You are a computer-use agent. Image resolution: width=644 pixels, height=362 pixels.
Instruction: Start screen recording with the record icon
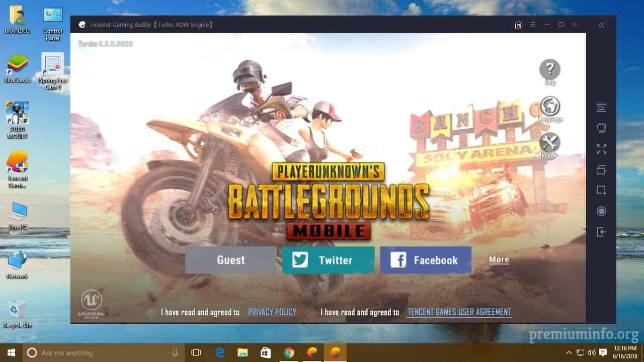pos(601,211)
